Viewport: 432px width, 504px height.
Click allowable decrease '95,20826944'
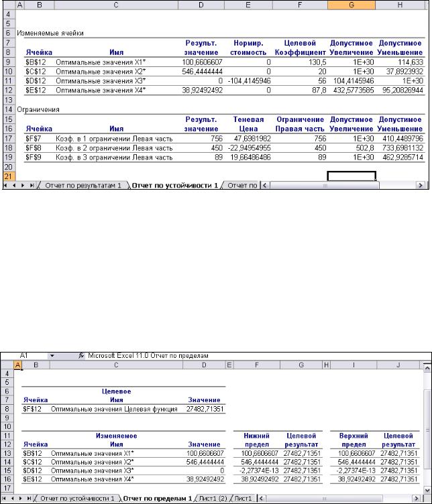pyautogui.click(x=402, y=90)
